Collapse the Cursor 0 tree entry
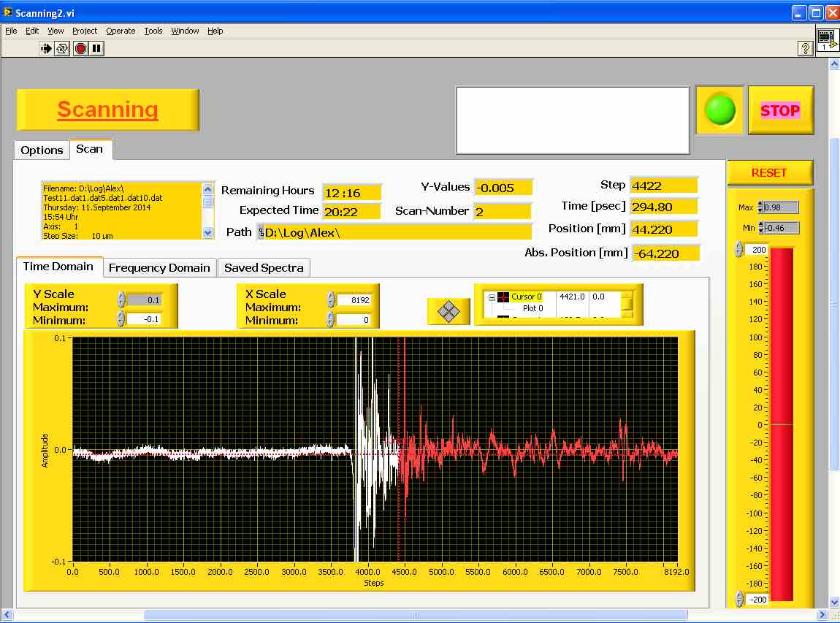This screenshot has width=840, height=623. 492,297
